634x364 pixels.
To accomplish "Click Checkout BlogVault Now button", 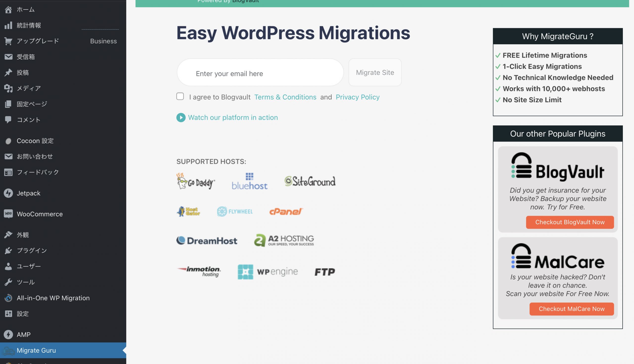I will pos(570,222).
